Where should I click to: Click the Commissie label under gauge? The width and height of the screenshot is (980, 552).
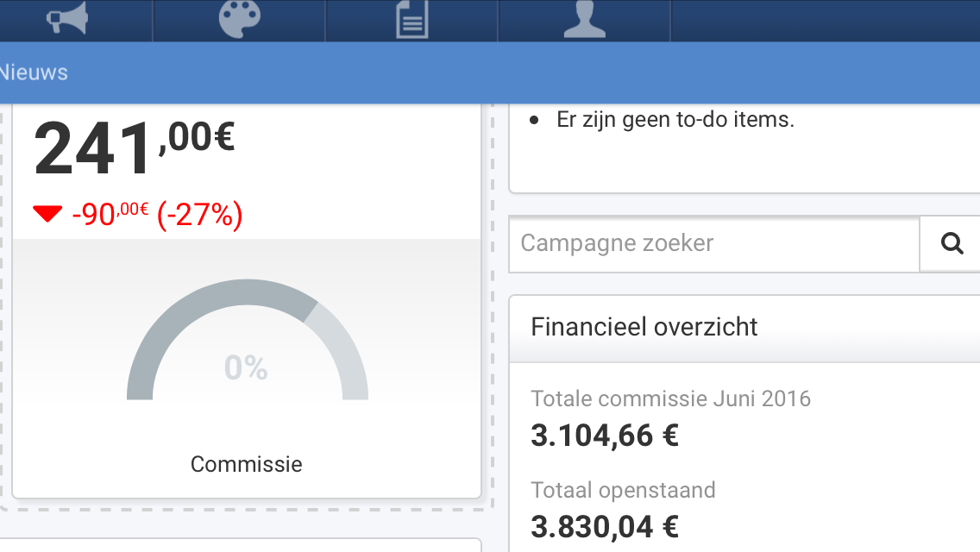click(x=246, y=465)
